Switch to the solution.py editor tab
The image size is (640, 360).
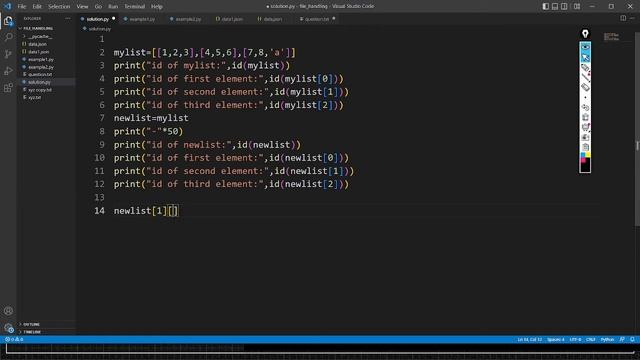point(98,19)
